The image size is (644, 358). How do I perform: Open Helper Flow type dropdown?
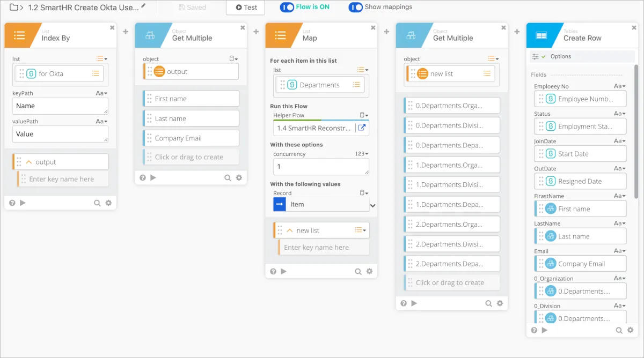click(x=364, y=115)
